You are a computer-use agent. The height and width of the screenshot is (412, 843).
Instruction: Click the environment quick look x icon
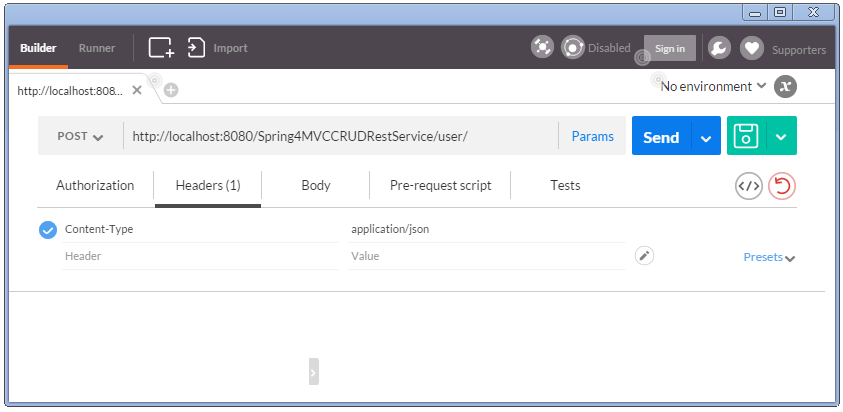[x=786, y=86]
